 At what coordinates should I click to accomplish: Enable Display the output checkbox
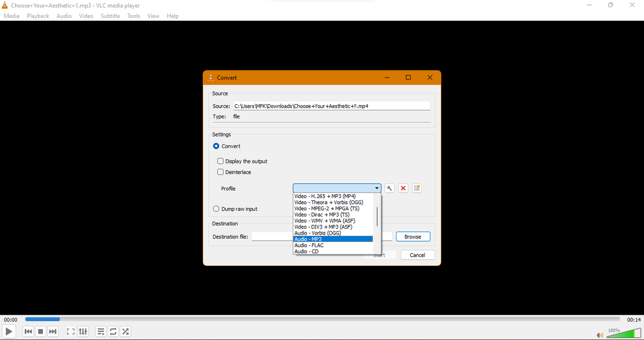[x=220, y=161]
